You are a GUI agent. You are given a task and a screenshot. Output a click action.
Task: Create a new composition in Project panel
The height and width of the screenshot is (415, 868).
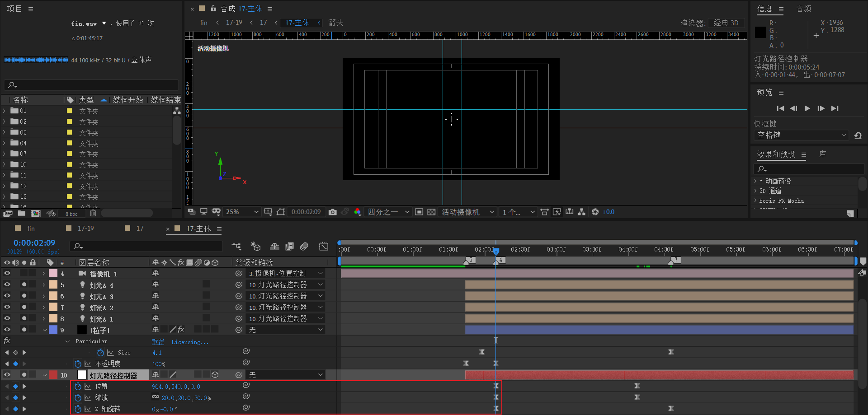35,213
